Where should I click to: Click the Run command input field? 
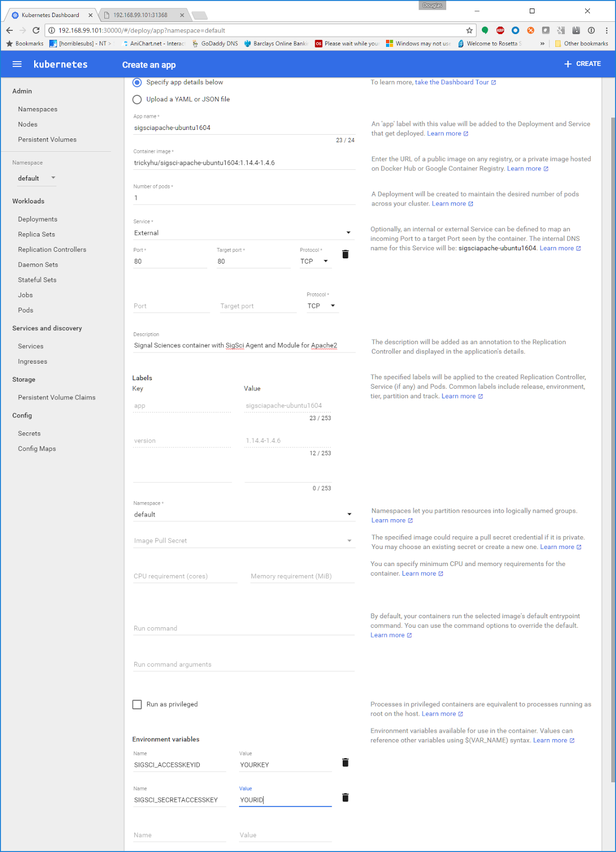244,628
